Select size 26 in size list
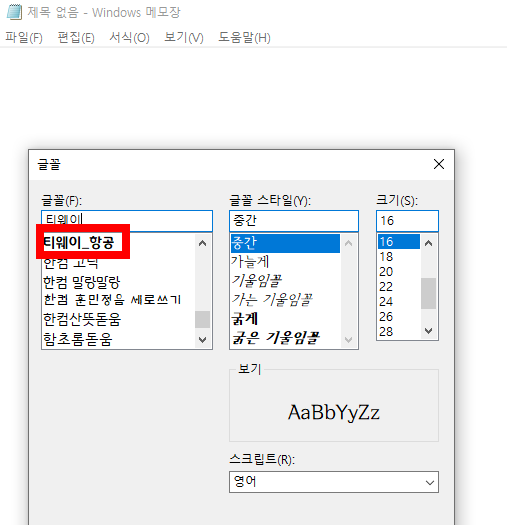Viewport: 507px width, 525px height. (x=386, y=317)
